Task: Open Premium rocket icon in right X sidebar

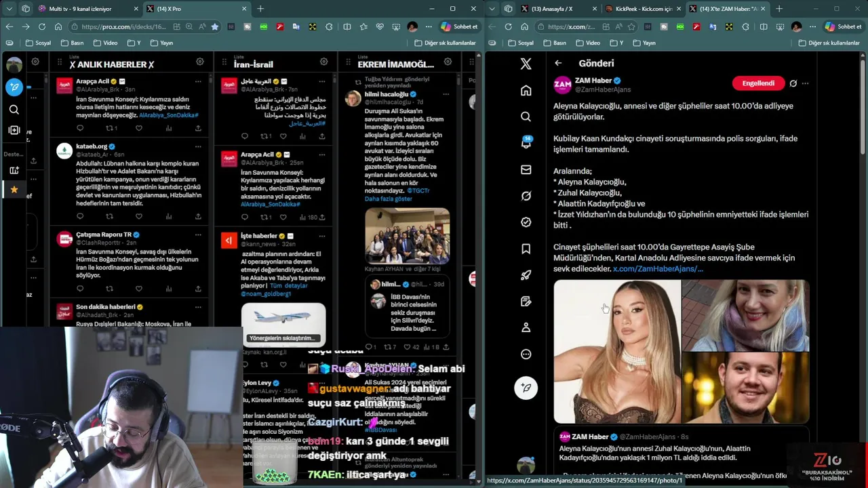Action: click(x=526, y=275)
